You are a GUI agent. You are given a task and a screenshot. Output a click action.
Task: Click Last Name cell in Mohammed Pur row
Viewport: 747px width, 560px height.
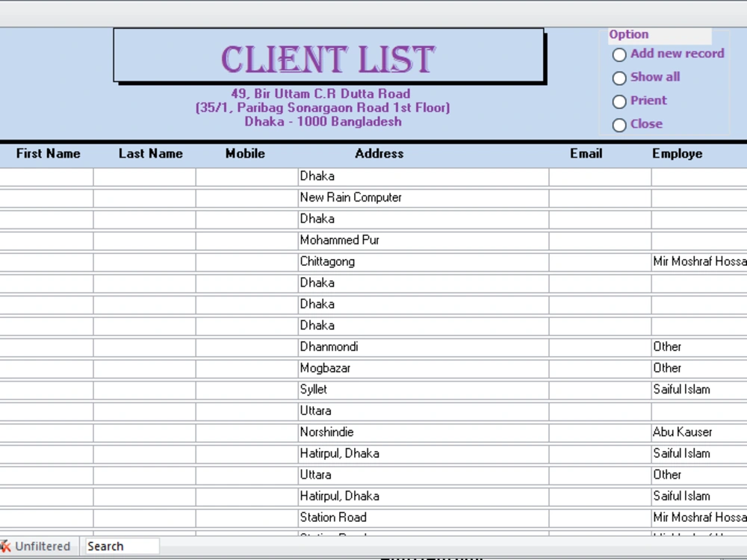(144, 240)
